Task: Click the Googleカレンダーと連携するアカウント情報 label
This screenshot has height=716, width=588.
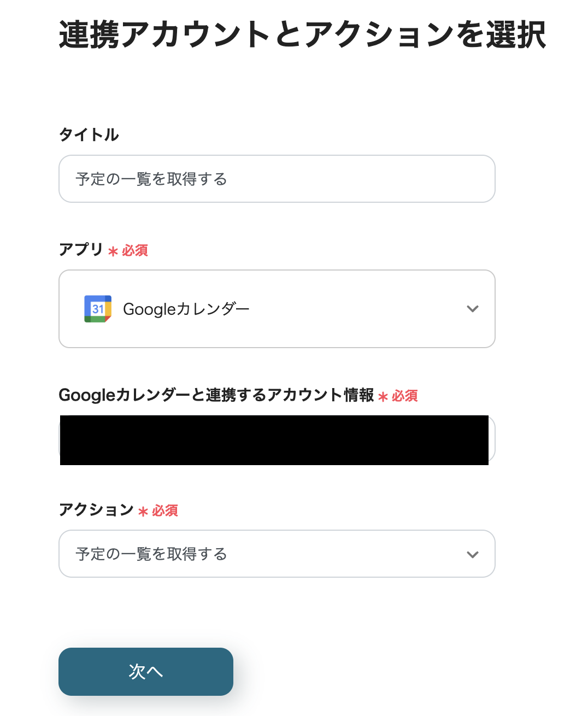Action: (216, 395)
